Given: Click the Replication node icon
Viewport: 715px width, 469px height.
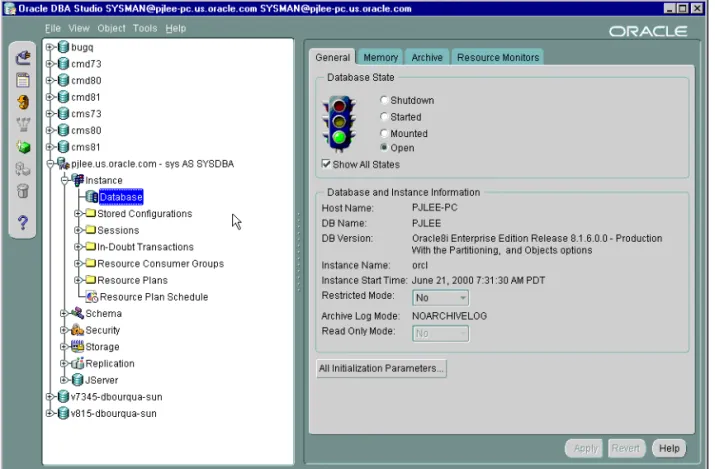Looking at the screenshot, I should click(78, 363).
